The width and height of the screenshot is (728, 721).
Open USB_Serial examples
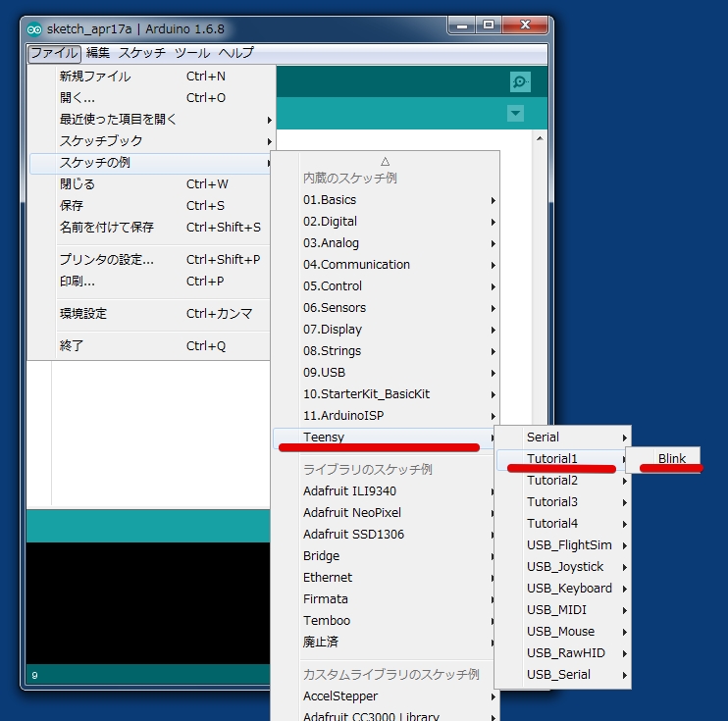[x=563, y=675]
